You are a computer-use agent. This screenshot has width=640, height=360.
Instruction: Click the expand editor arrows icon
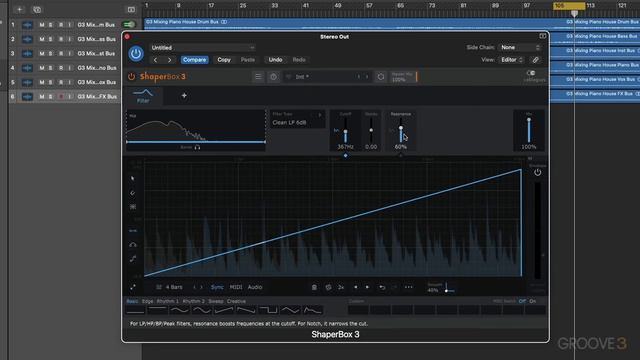pos(133,287)
